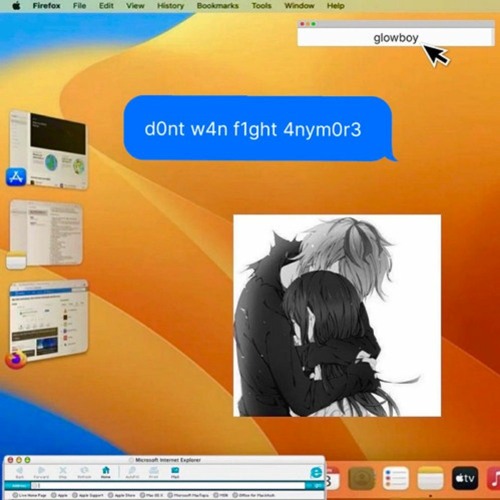Open Music from the Dock
This screenshot has width=500, height=500.
point(493,478)
